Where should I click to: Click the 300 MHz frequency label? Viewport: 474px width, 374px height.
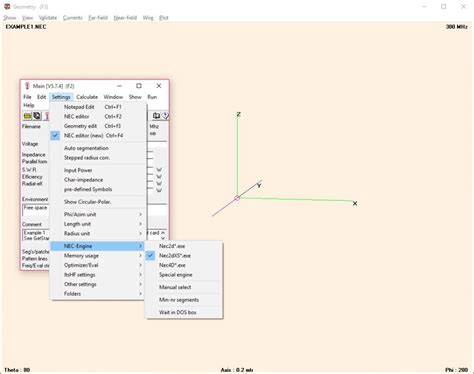[457, 27]
